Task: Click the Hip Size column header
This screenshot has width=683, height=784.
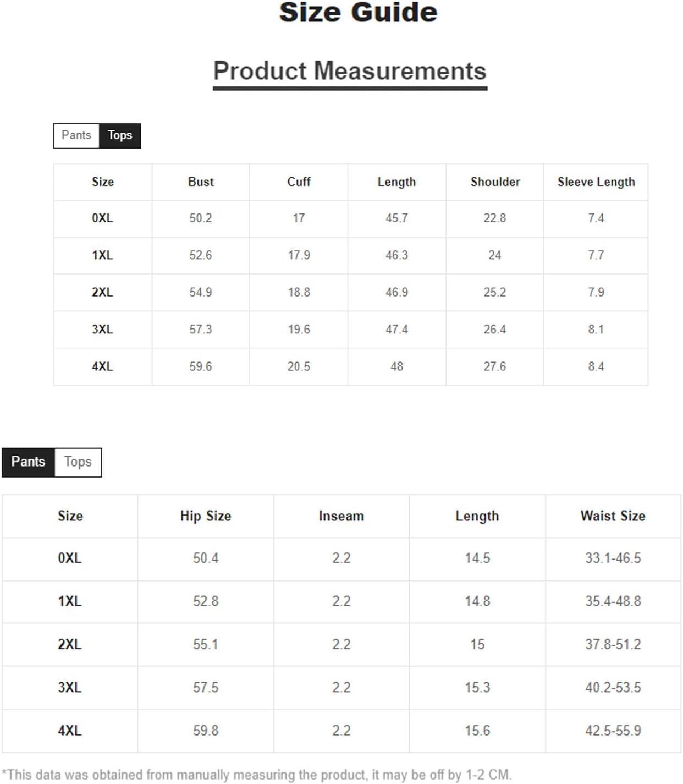Action: 206,516
